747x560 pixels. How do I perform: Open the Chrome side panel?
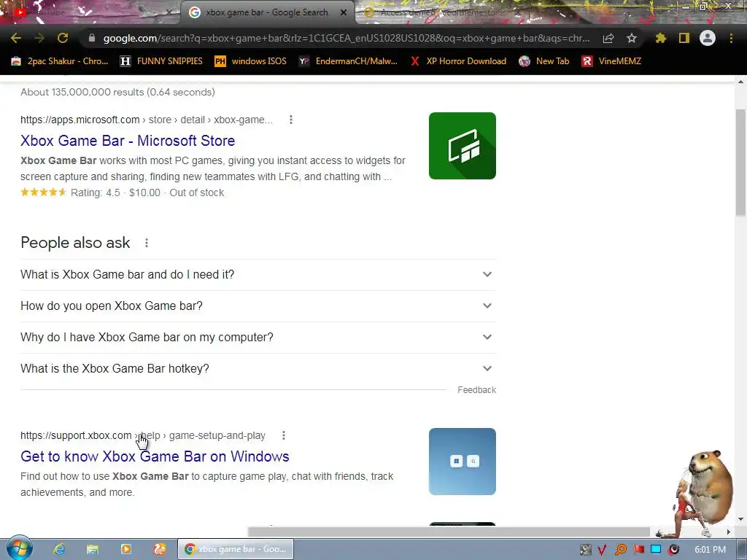point(684,38)
